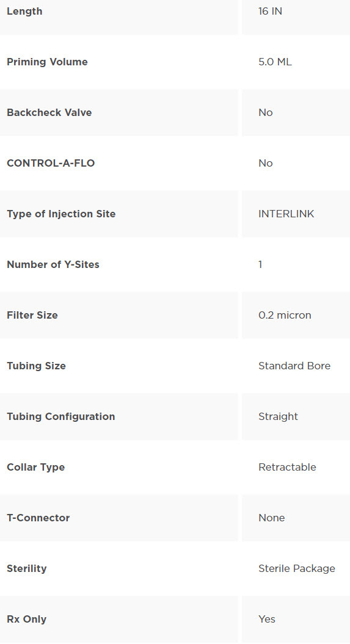Click the Rx Only label
Screen dimensions: 350x644
[x=27, y=620]
